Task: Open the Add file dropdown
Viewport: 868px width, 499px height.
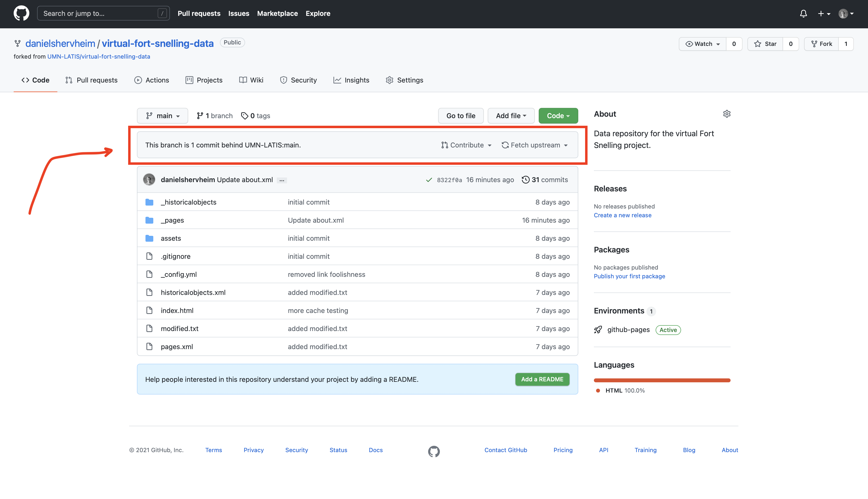Action: [511, 116]
